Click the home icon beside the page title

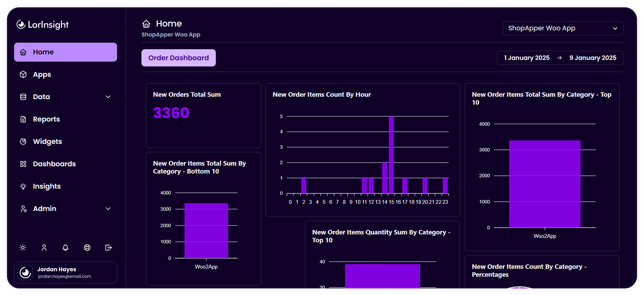coord(146,24)
